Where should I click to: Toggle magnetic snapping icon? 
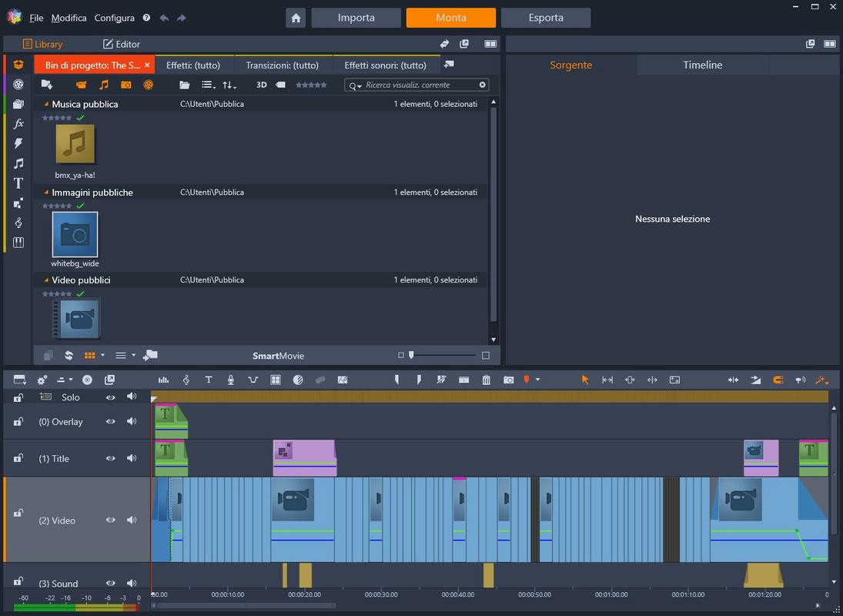coord(778,380)
